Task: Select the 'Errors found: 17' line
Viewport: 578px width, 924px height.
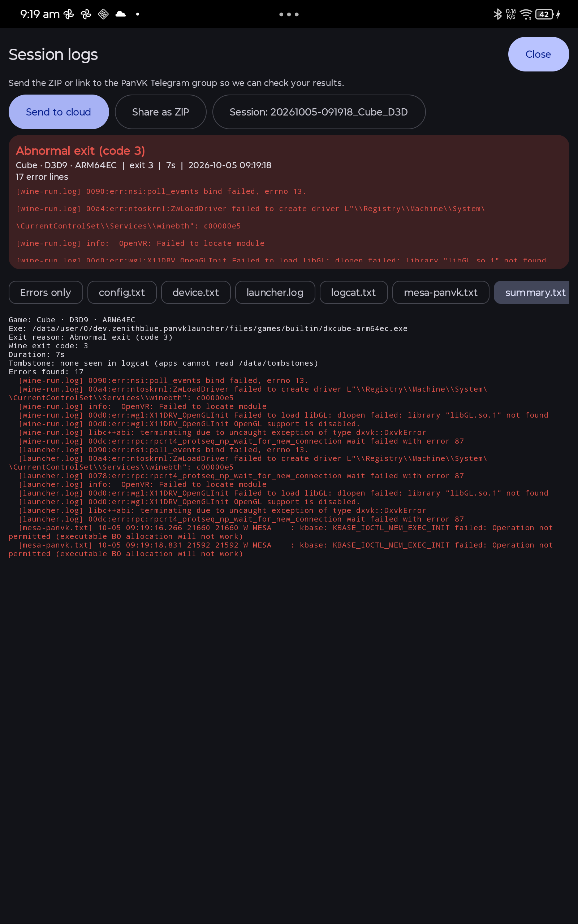Action: tap(46, 372)
